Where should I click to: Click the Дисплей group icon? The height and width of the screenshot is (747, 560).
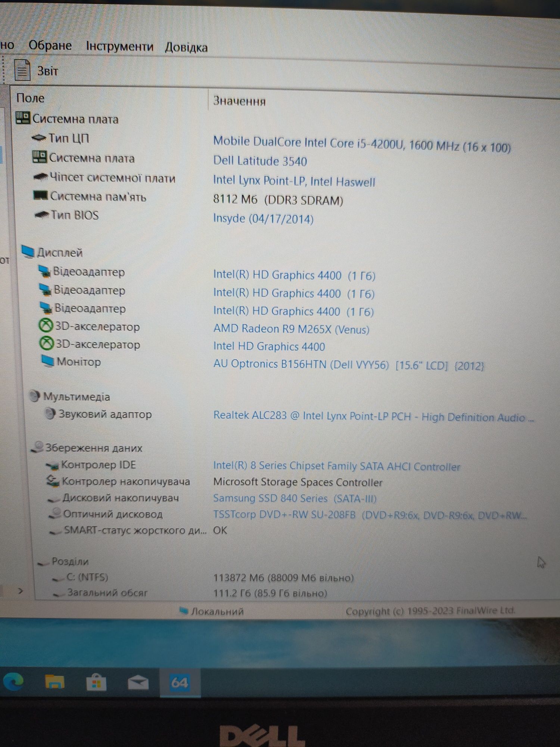[x=28, y=251]
